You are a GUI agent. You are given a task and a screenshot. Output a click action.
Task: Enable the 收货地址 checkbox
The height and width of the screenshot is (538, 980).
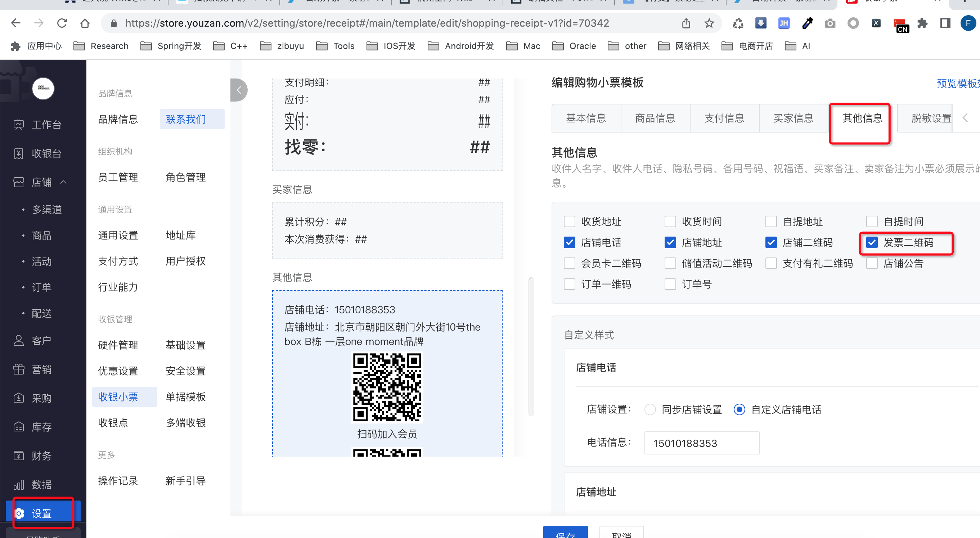tap(569, 221)
